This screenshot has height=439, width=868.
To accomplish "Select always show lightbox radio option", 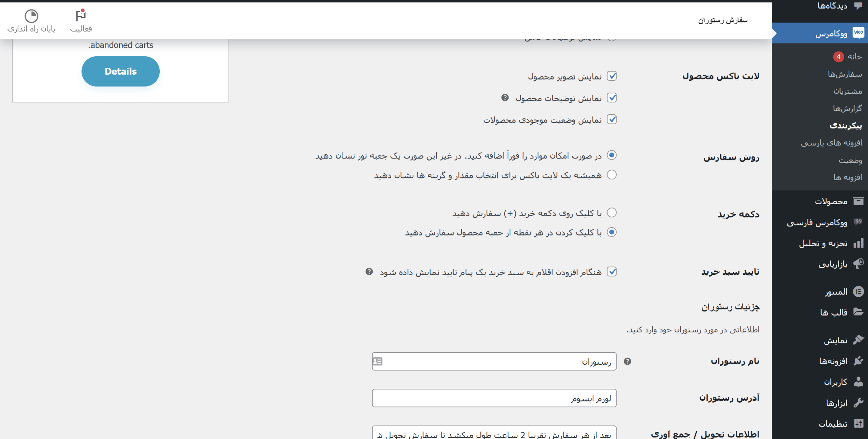I will click(612, 175).
